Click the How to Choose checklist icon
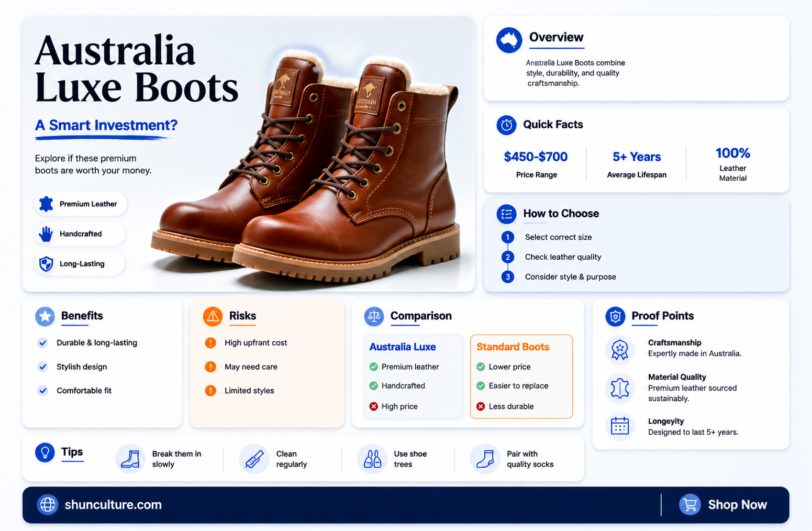This screenshot has height=531, width=812. click(x=506, y=214)
